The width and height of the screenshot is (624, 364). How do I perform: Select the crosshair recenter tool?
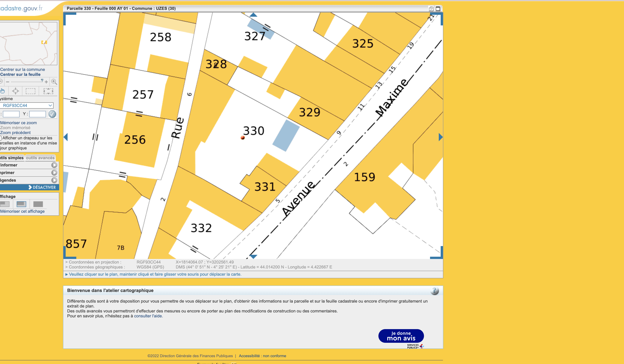(x=16, y=91)
